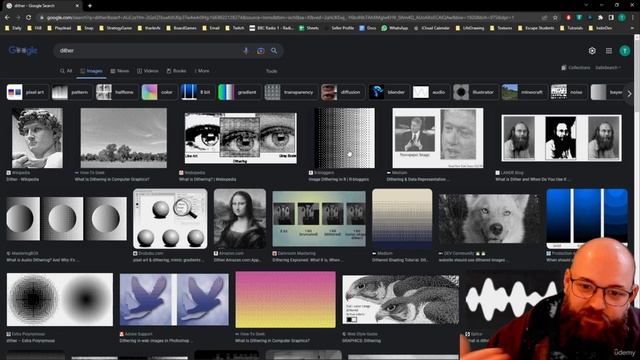Open the BBC Radio 1 bookmark
Image resolution: width=640 pixels, height=360 pixels.
click(271, 28)
